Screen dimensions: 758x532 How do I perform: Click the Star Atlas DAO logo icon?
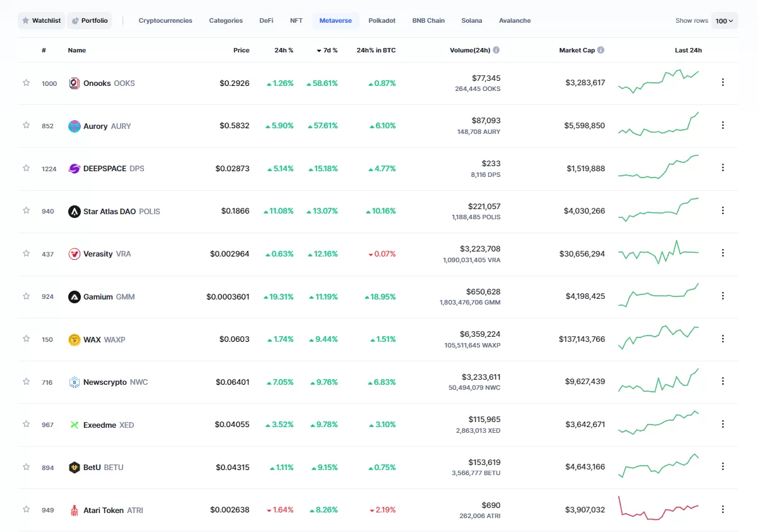(x=74, y=212)
